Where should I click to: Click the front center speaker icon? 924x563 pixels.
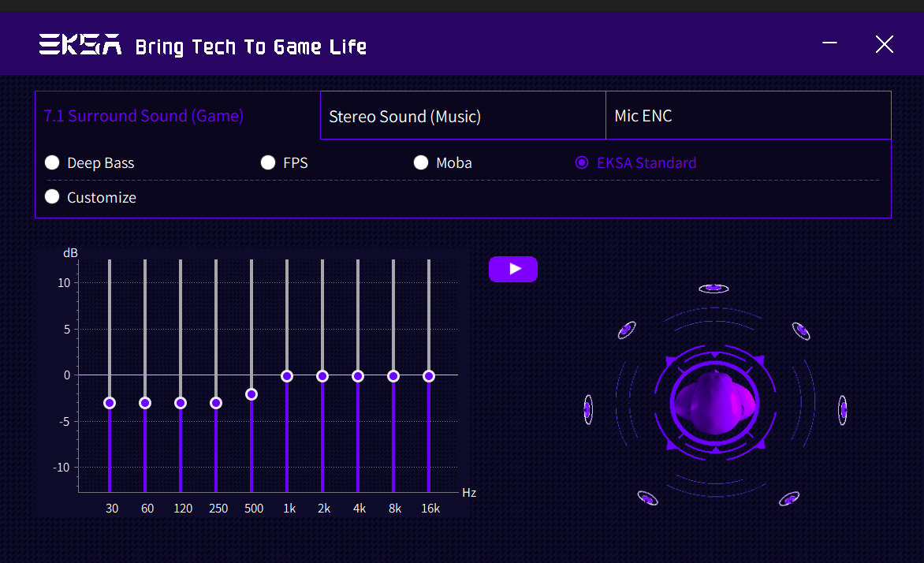713,289
